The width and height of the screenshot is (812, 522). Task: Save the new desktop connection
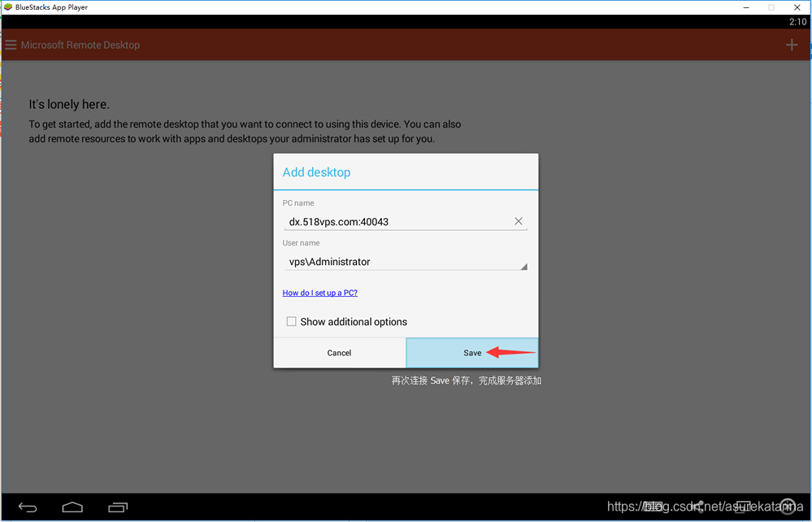pyautogui.click(x=472, y=353)
